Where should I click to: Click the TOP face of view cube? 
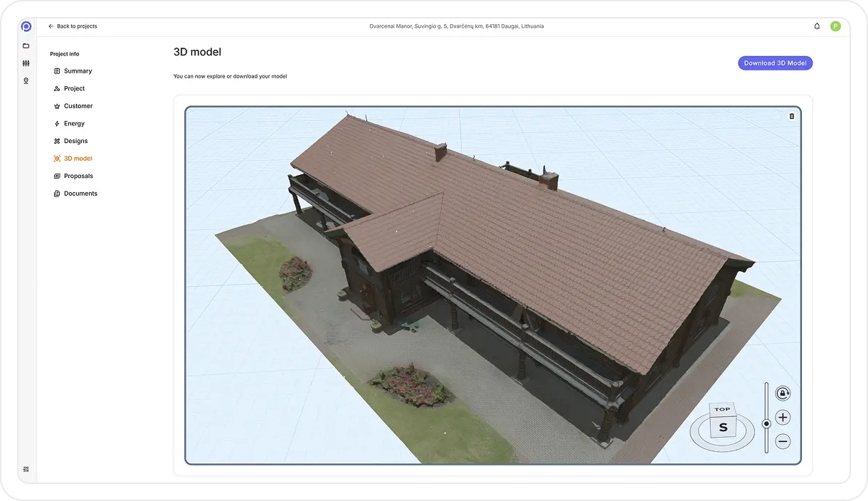[722, 409]
